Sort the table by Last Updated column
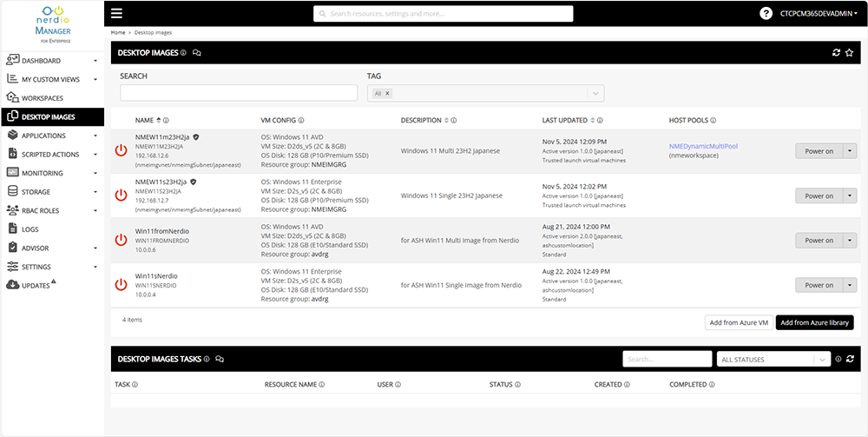The image size is (868, 437). (565, 121)
